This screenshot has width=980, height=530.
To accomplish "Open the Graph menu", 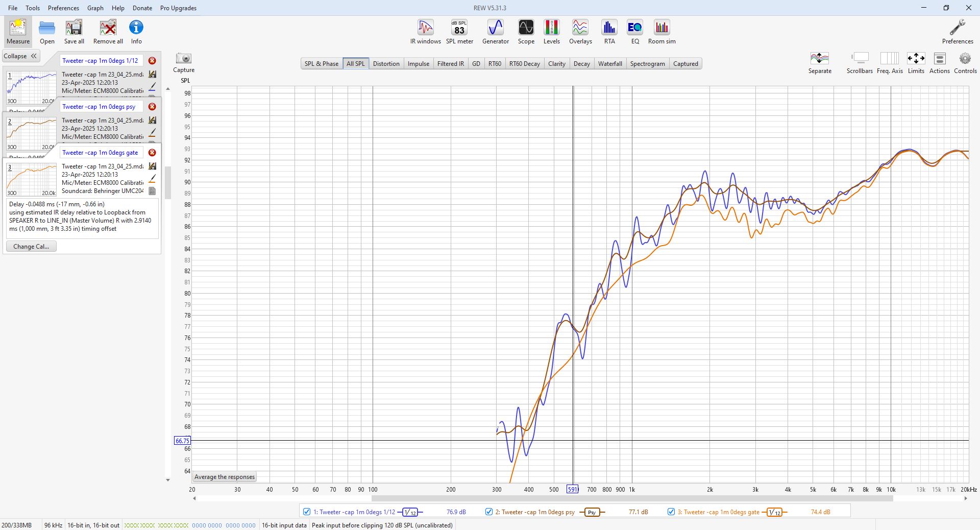I will coord(95,8).
